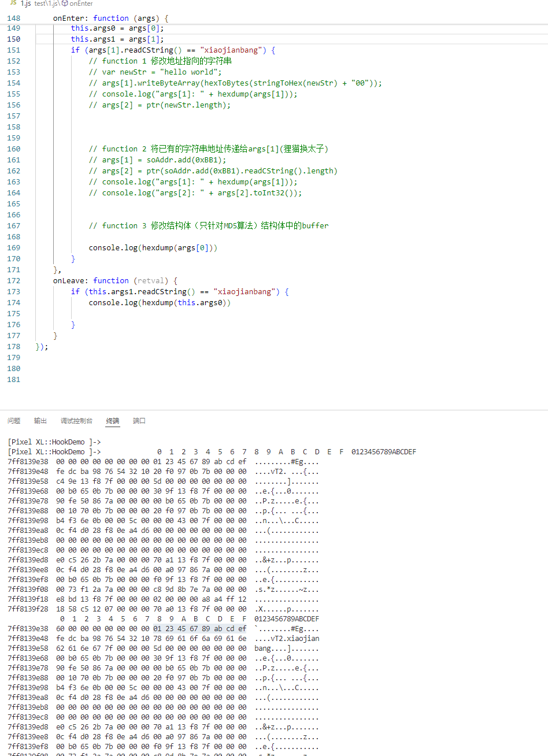Click the onEnter method symbol icon
This screenshot has width=548, height=756.
(65, 3)
